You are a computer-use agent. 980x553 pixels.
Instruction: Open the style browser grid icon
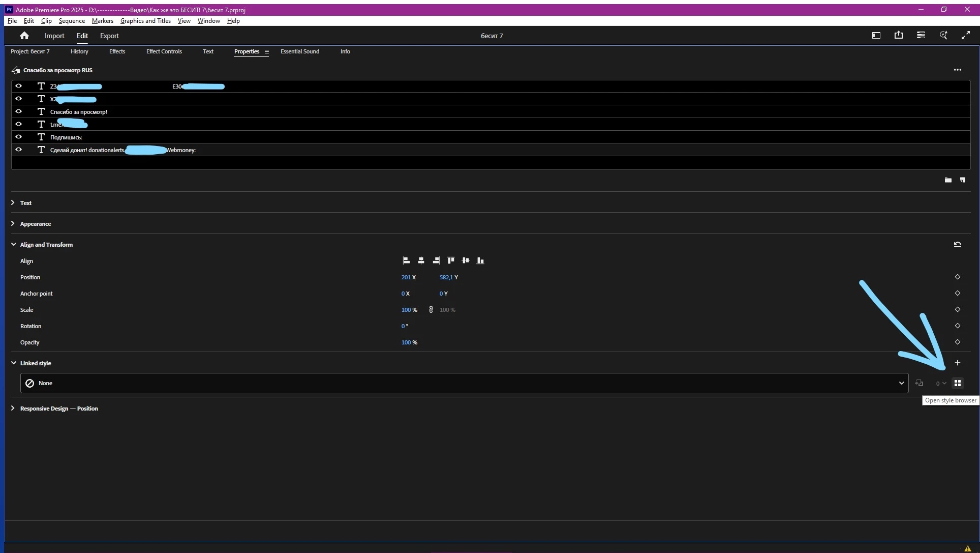click(x=957, y=383)
